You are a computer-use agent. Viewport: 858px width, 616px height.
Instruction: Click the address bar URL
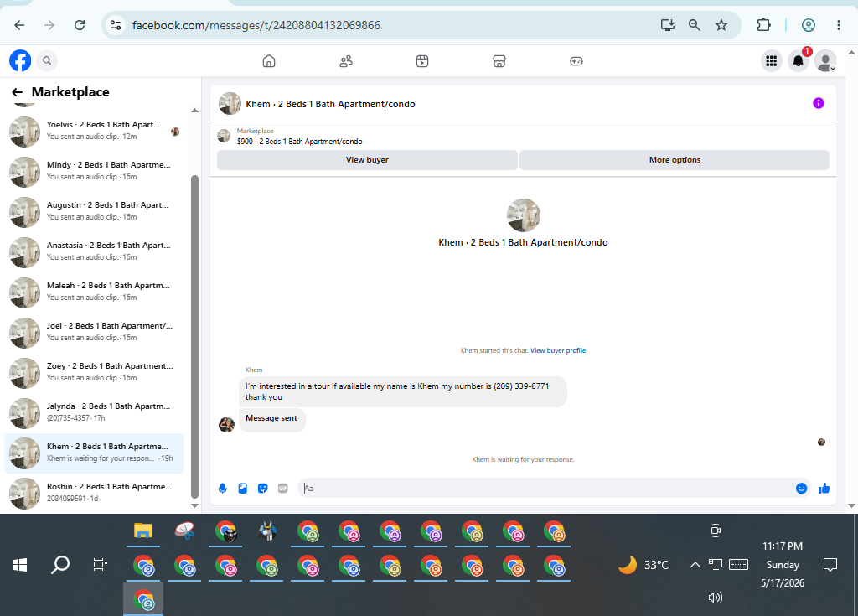[x=256, y=25]
